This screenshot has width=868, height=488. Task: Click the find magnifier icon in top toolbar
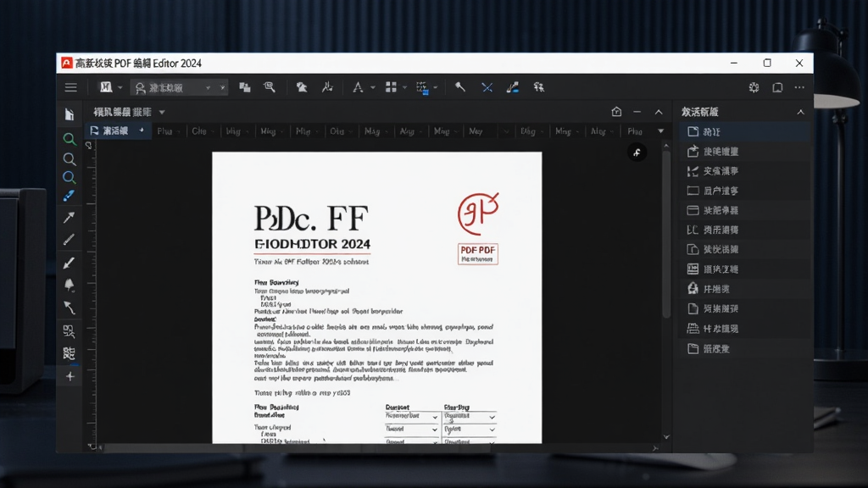(x=270, y=87)
